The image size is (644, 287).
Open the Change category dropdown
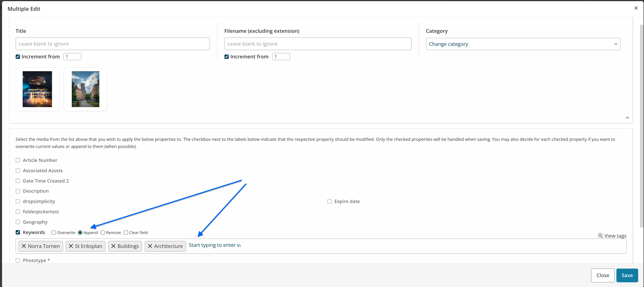tap(523, 44)
